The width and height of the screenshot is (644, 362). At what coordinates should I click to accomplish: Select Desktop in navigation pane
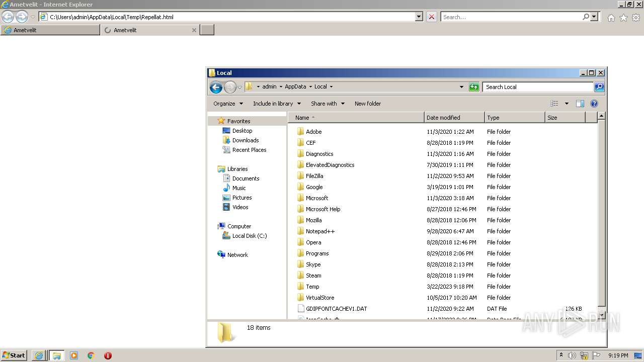(242, 131)
